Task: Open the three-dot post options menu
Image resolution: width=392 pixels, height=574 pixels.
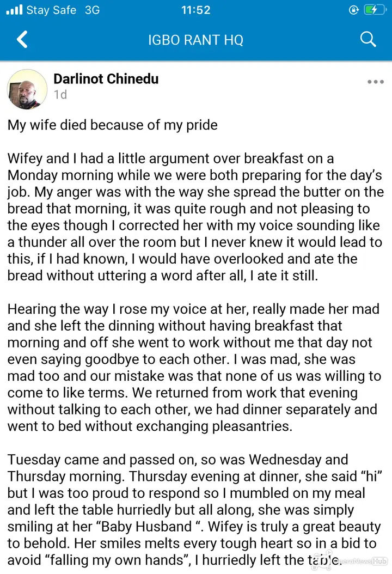Action: pyautogui.click(x=376, y=82)
